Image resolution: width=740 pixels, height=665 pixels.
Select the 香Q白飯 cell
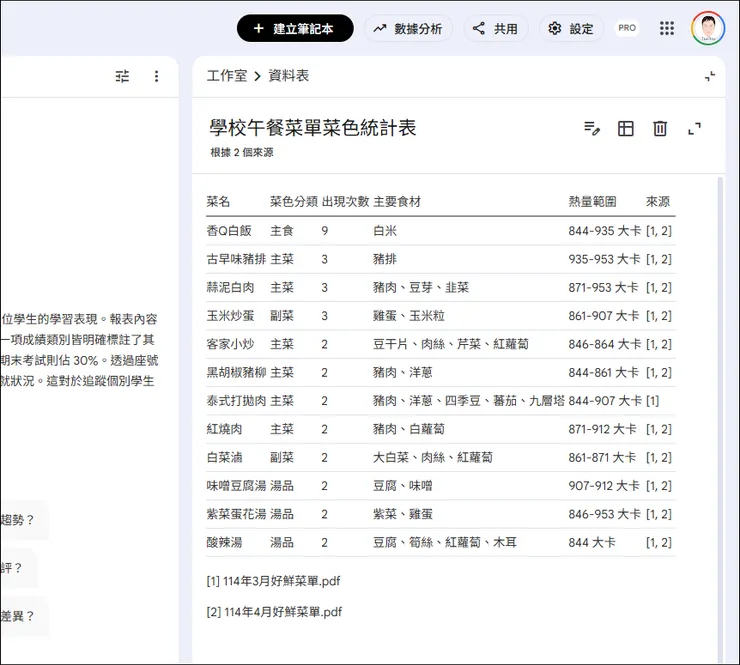tap(229, 231)
